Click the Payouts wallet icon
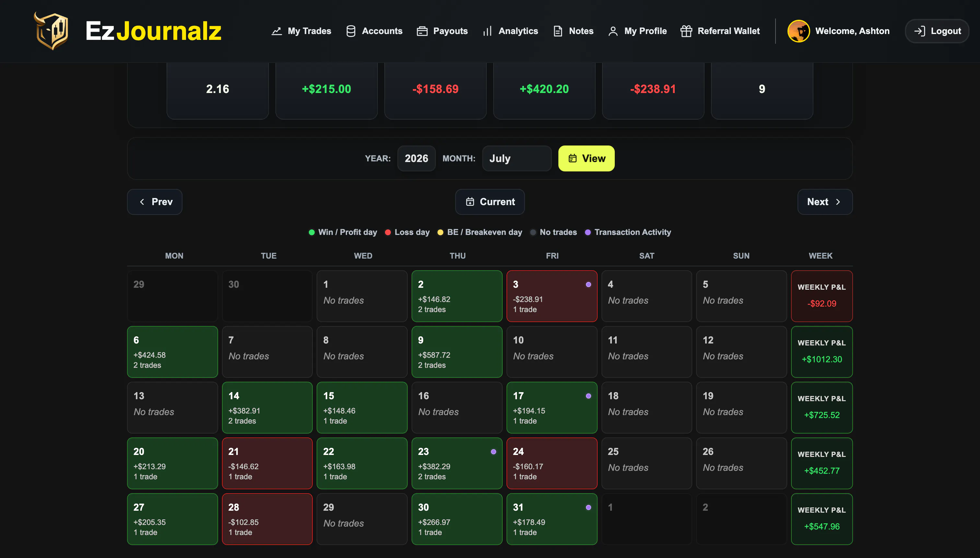This screenshot has width=980, height=558. (x=422, y=31)
